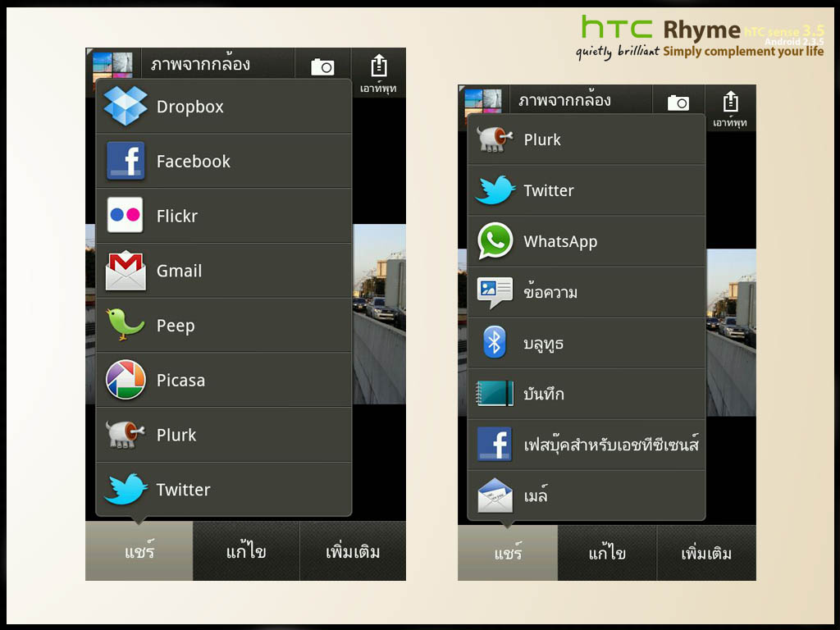Tap ภาพจากกล้อง title on left phone
The width and height of the screenshot is (840, 630).
click(200, 64)
